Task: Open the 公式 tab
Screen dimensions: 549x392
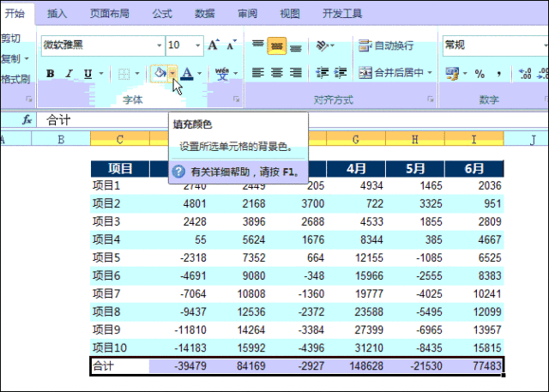Action: 162,14
